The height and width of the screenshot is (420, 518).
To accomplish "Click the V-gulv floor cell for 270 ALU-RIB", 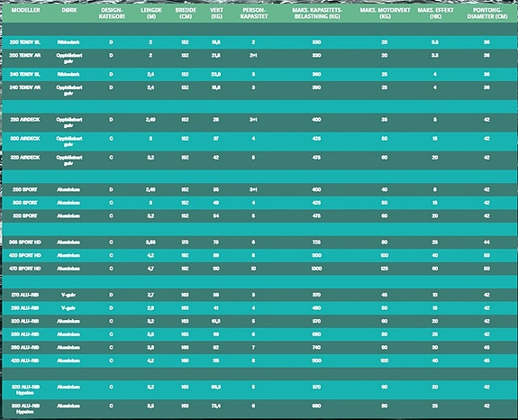I will click(x=68, y=295).
